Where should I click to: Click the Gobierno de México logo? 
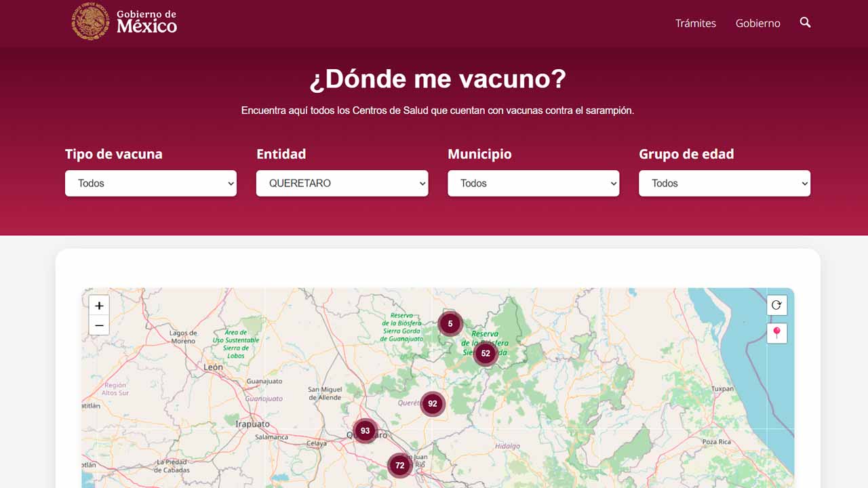tap(125, 22)
